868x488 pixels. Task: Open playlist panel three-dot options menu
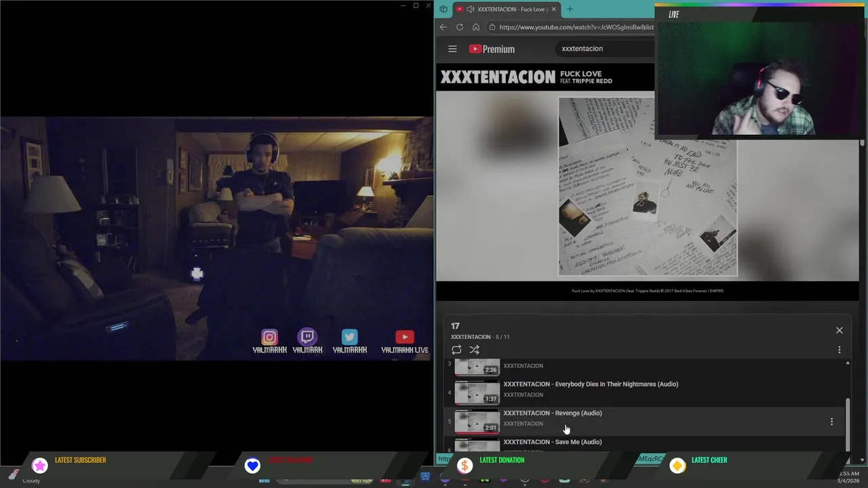coord(840,350)
